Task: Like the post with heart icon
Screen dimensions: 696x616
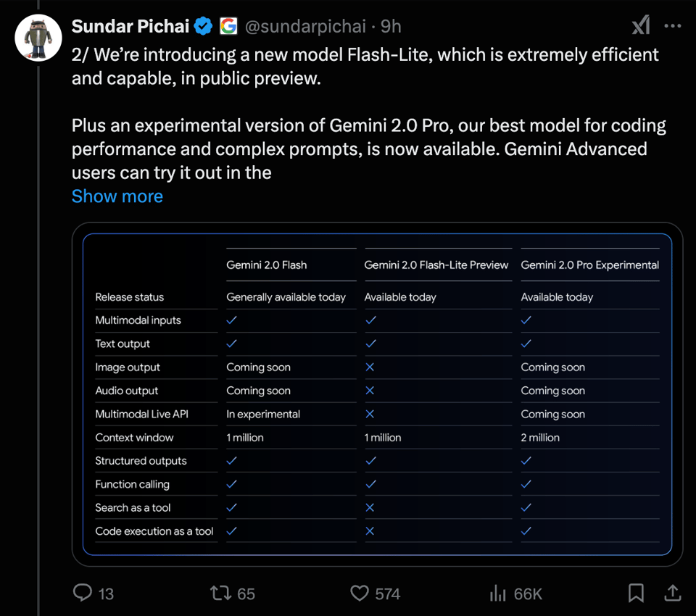Action: (x=360, y=594)
